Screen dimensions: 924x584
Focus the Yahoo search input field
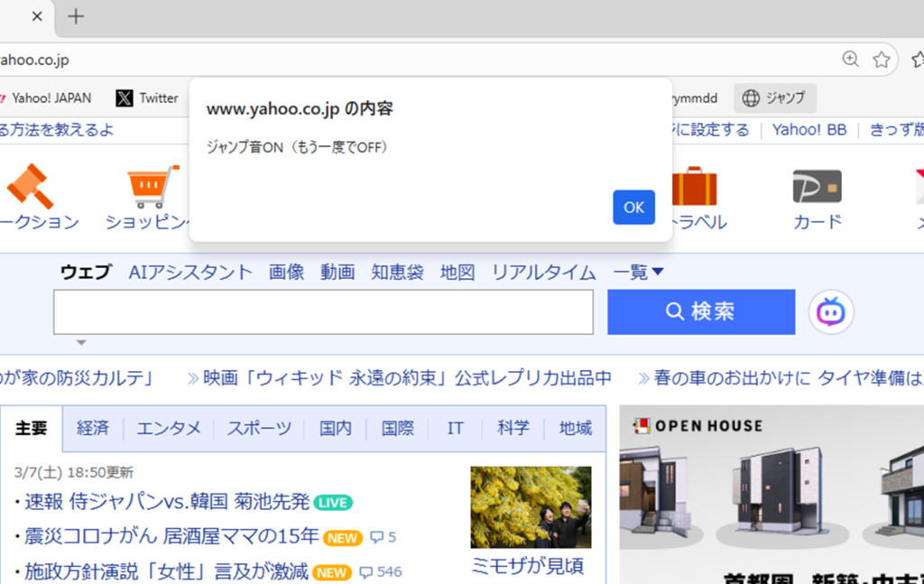(323, 312)
